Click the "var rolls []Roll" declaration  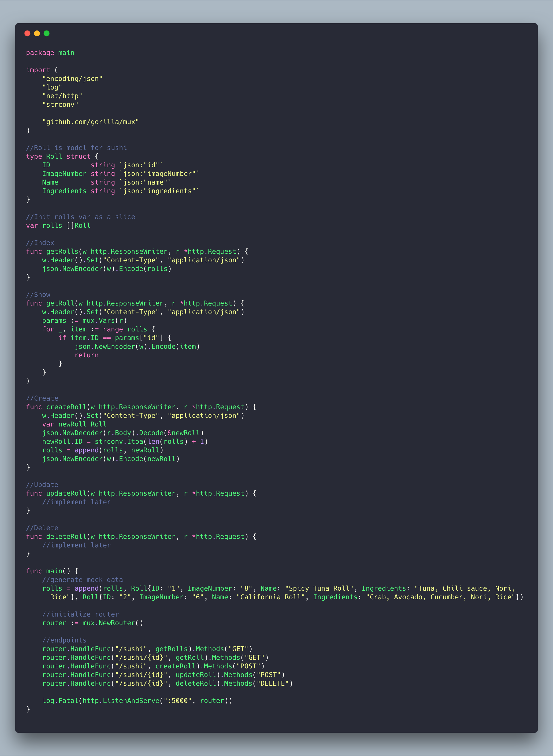click(58, 226)
